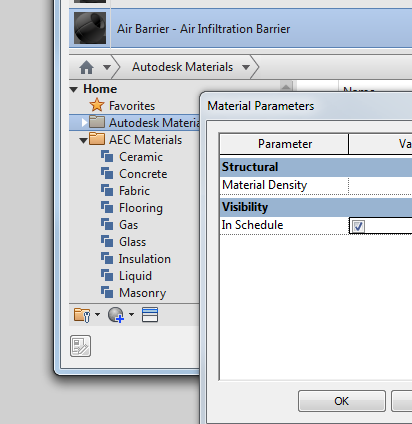This screenshot has height=424, width=412.
Task: Click the Concrete category label
Action: (x=143, y=174)
